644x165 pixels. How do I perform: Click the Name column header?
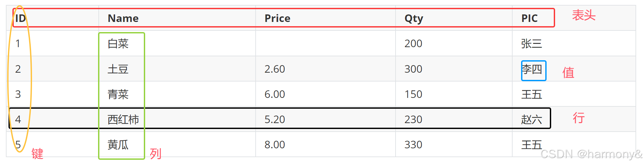pos(123,18)
